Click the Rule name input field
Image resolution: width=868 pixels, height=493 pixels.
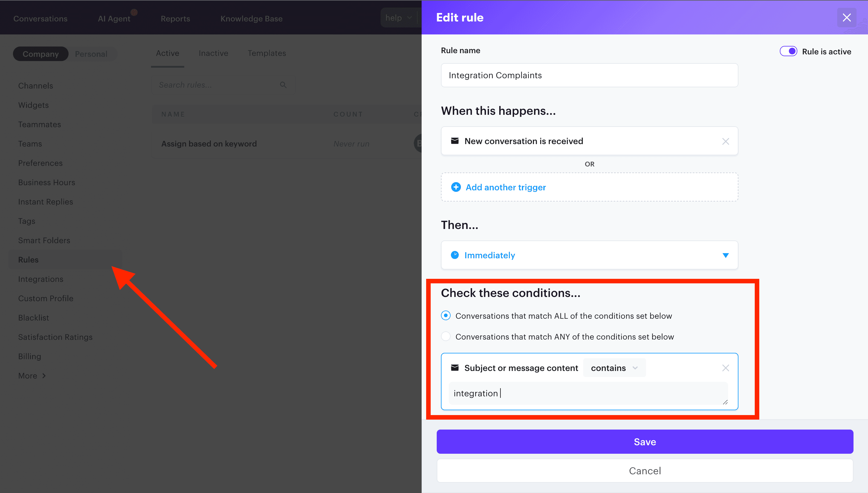coord(589,75)
